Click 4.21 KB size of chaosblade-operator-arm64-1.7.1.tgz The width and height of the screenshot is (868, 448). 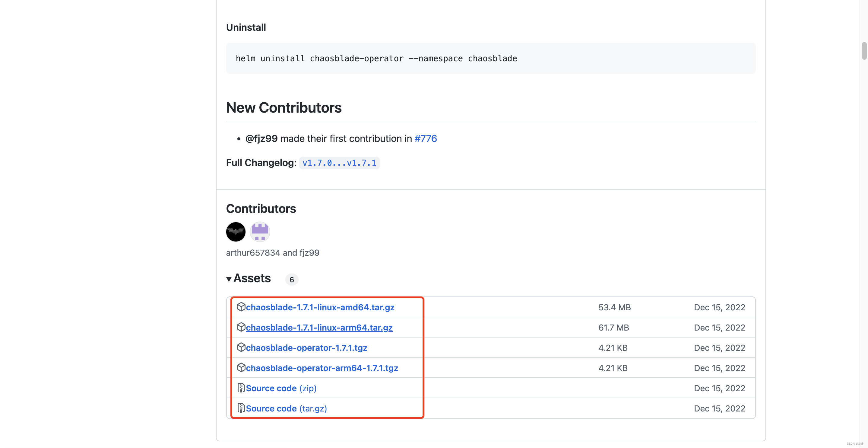click(x=613, y=368)
